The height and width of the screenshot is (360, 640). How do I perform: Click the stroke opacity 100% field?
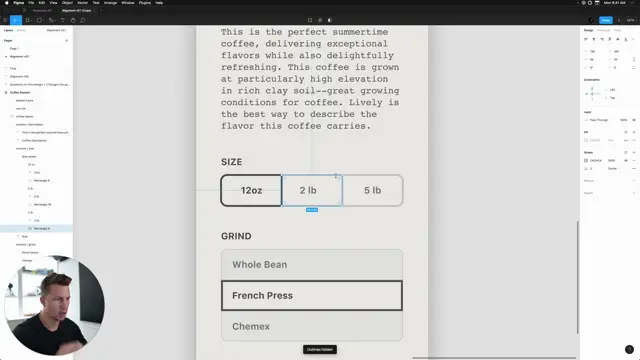coord(611,160)
